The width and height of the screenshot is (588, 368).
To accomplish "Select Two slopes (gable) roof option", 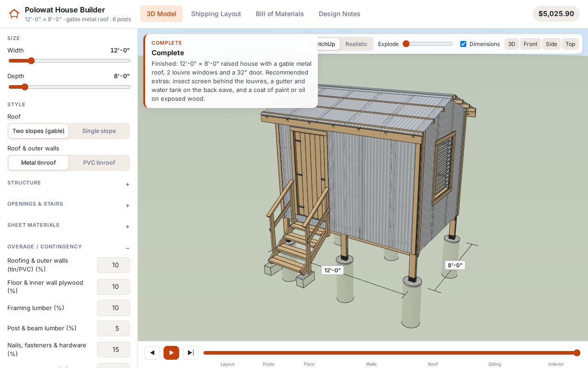I will 38,131.
